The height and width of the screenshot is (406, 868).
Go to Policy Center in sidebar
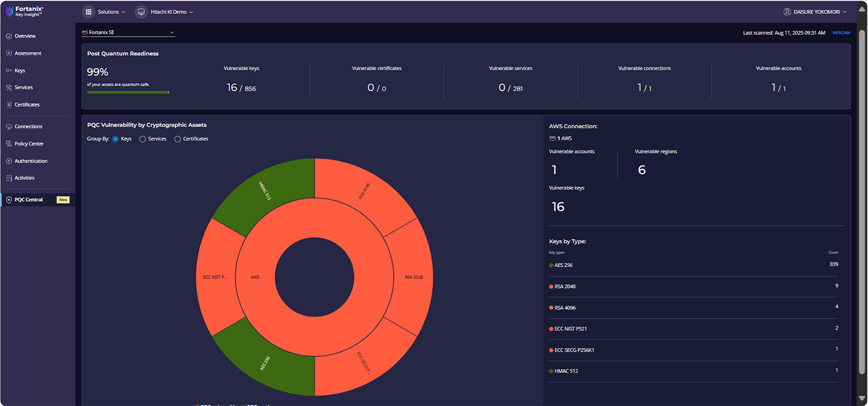29,144
